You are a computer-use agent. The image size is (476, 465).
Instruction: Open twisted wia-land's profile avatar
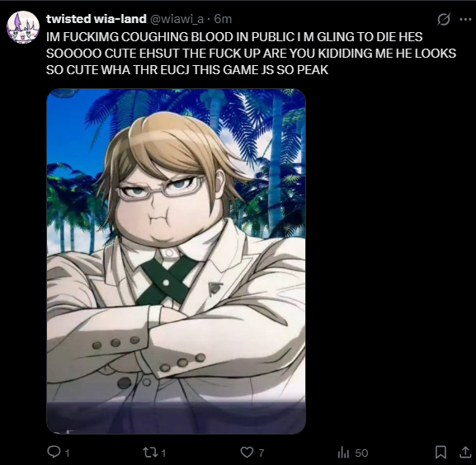pos(23,27)
